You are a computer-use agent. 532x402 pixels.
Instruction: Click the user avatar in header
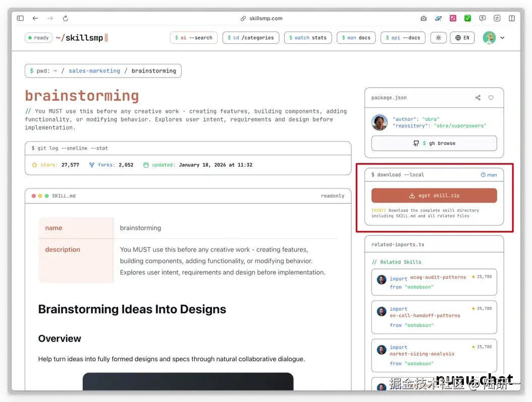coord(489,38)
